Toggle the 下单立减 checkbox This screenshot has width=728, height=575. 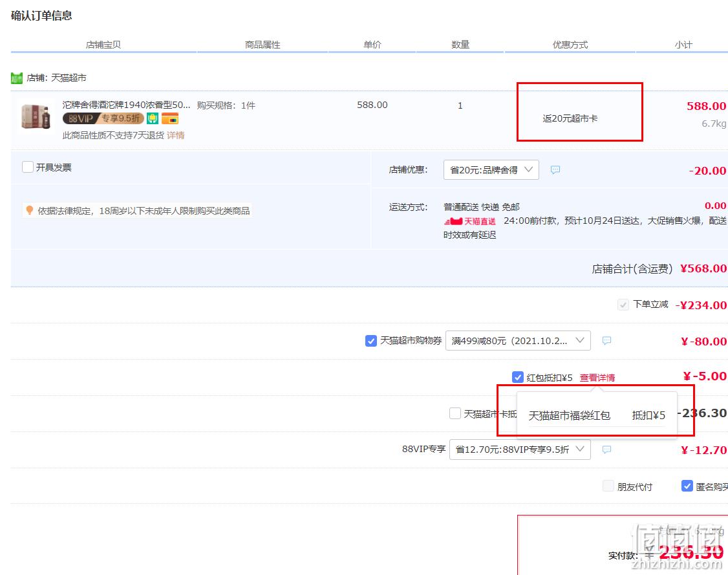[623, 305]
